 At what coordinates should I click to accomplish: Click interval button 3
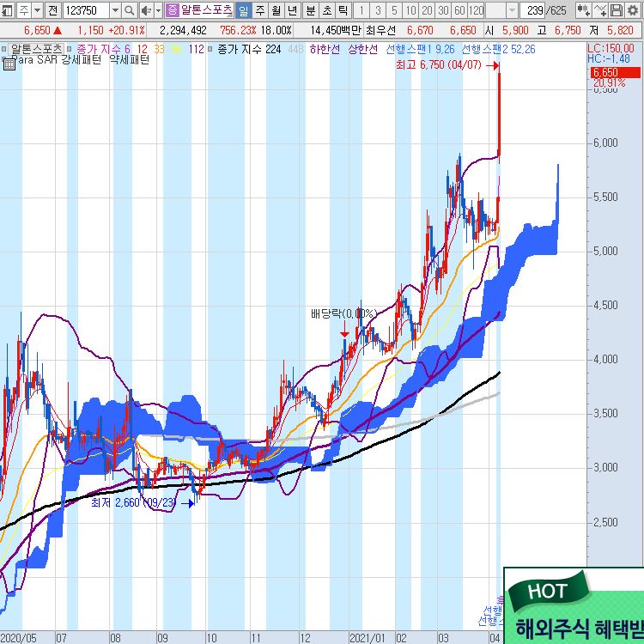click(x=378, y=10)
